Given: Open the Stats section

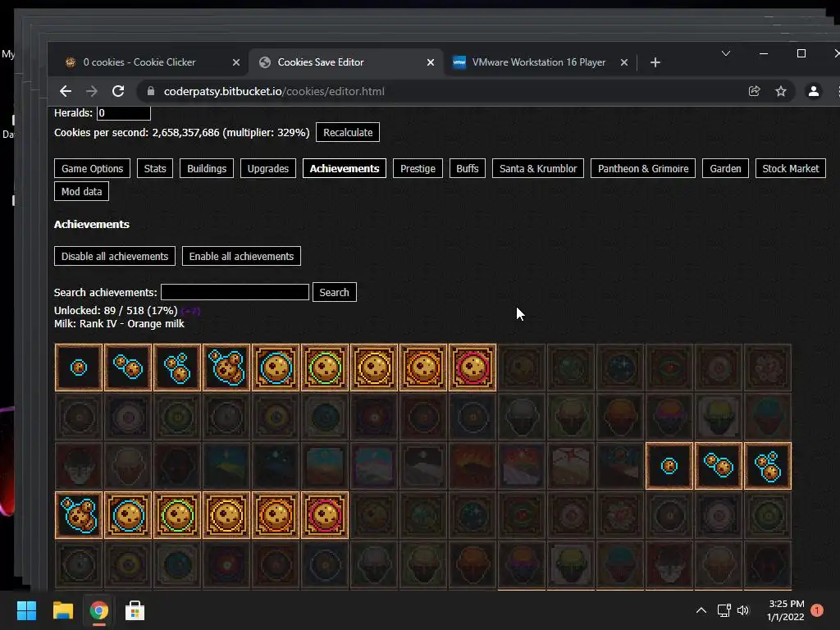Looking at the screenshot, I should pyautogui.click(x=155, y=168).
